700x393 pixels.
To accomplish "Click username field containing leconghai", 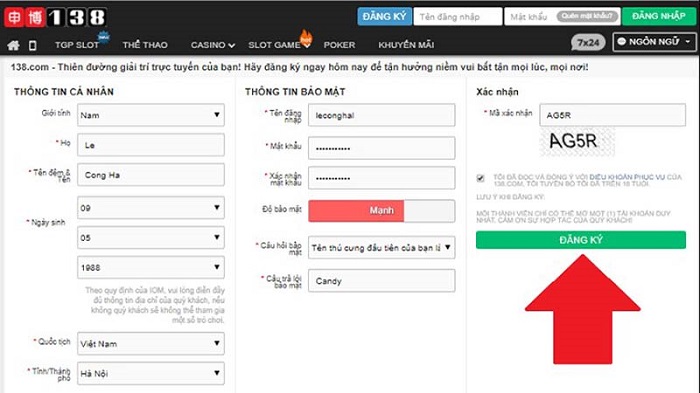I will (382, 115).
